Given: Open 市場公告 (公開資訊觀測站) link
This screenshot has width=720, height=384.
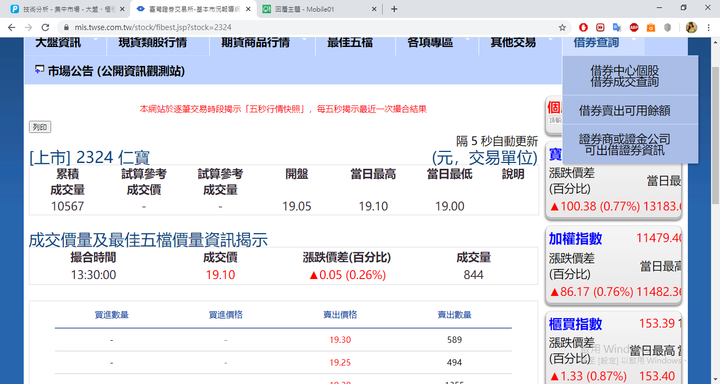Looking at the screenshot, I should [116, 71].
